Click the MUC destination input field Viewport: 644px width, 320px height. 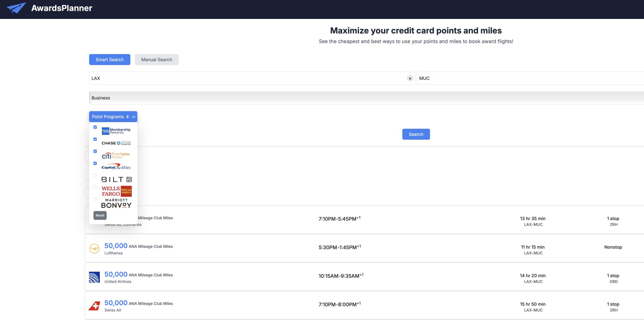click(530, 78)
